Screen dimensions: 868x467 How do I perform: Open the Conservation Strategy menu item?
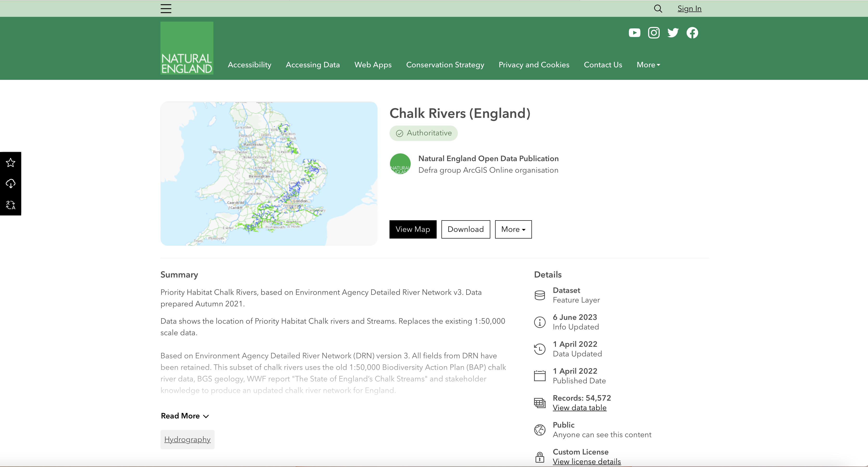tap(445, 65)
